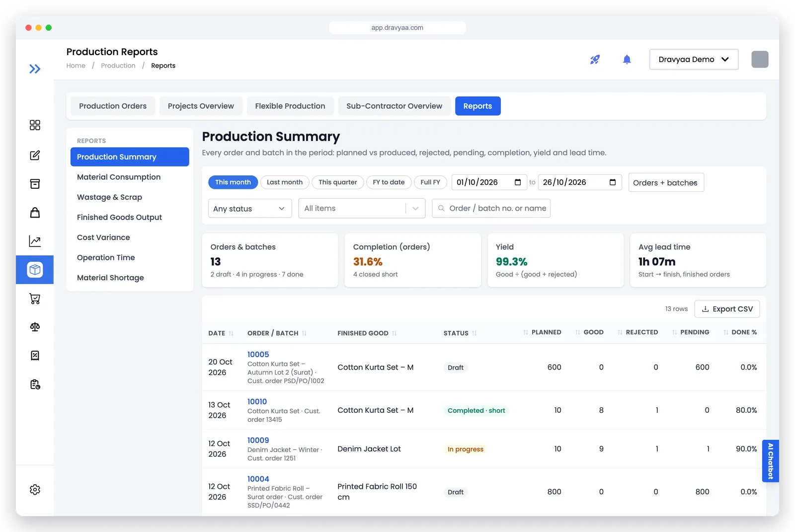Open the Any status dropdown
This screenshot has width=795, height=532.
tap(249, 209)
